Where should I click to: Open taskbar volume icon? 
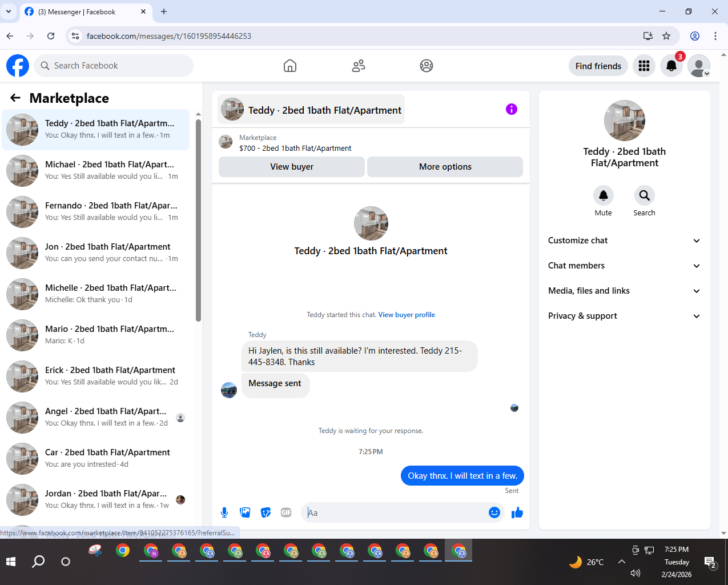tap(636, 573)
